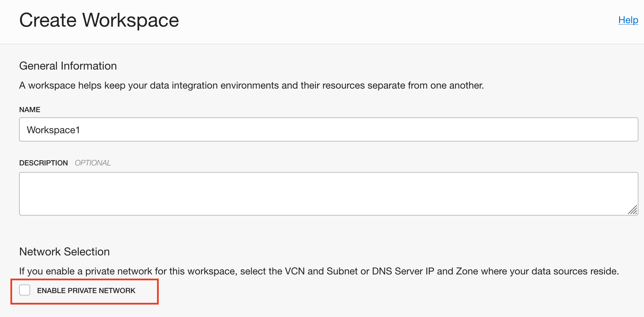Focus the Name input field

point(329,129)
